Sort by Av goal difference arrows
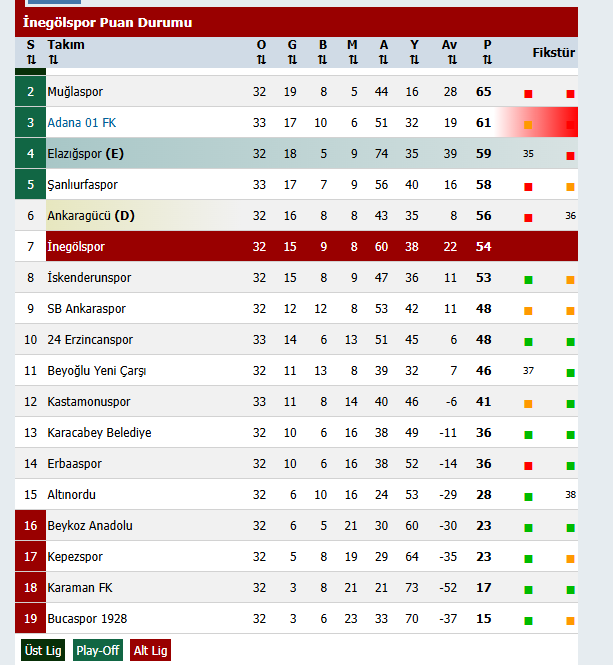Image resolution: width=613 pixels, height=665 pixels. tap(449, 60)
